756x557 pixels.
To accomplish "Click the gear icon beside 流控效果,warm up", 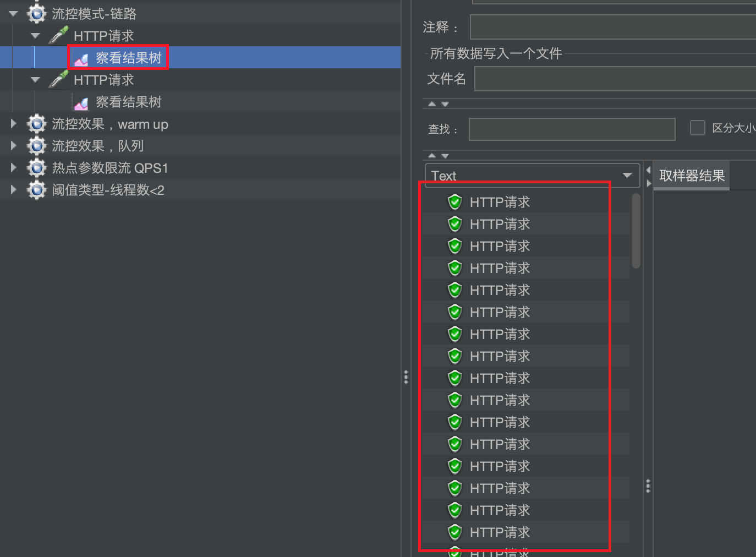I will pos(37,124).
